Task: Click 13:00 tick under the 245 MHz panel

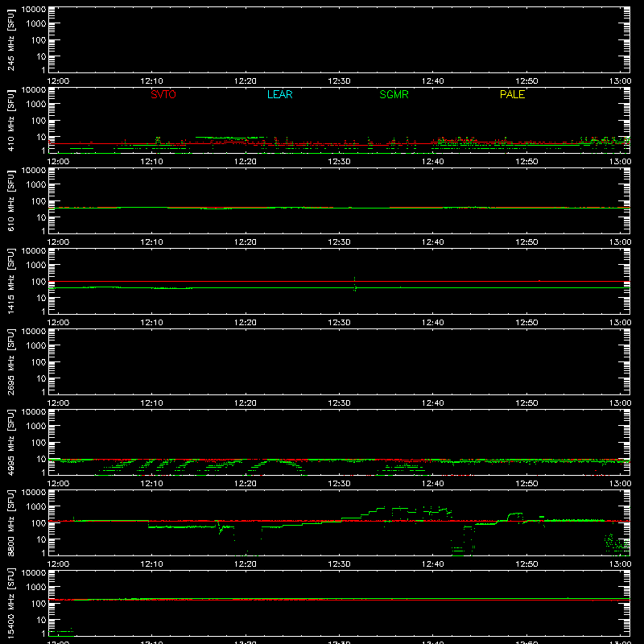Action: pos(620,81)
